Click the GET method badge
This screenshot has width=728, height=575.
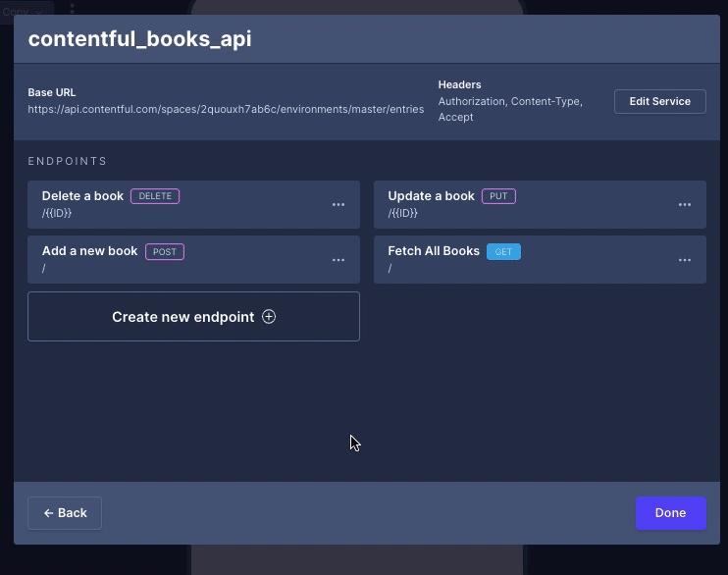click(x=503, y=252)
